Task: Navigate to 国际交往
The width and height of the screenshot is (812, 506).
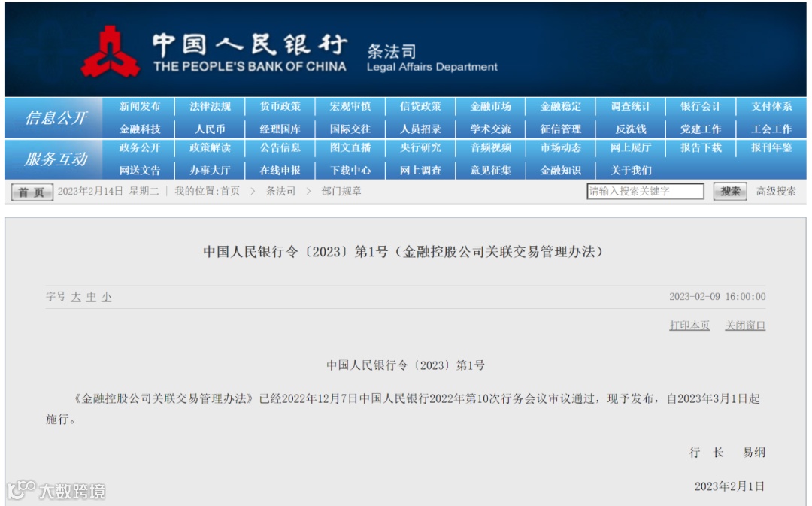Action: (x=350, y=129)
